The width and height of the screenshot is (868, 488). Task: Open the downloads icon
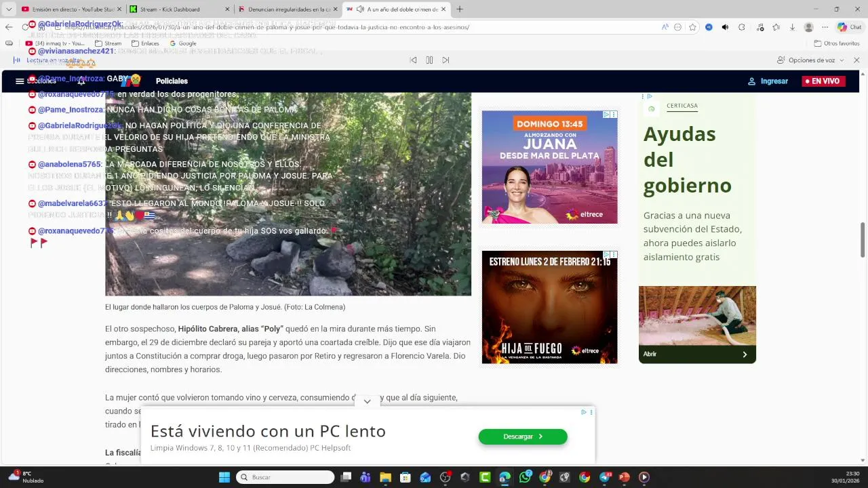792,27
